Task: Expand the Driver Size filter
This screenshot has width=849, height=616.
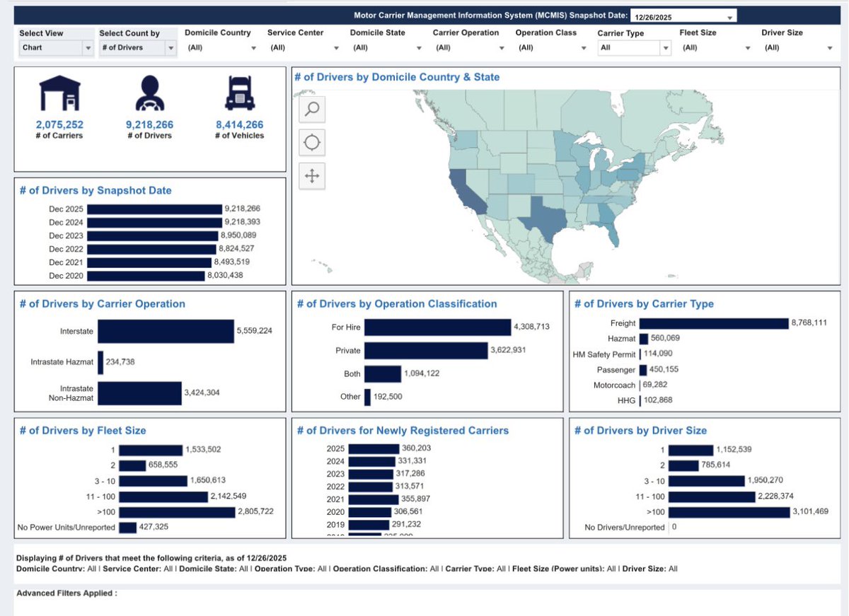Action: point(799,47)
